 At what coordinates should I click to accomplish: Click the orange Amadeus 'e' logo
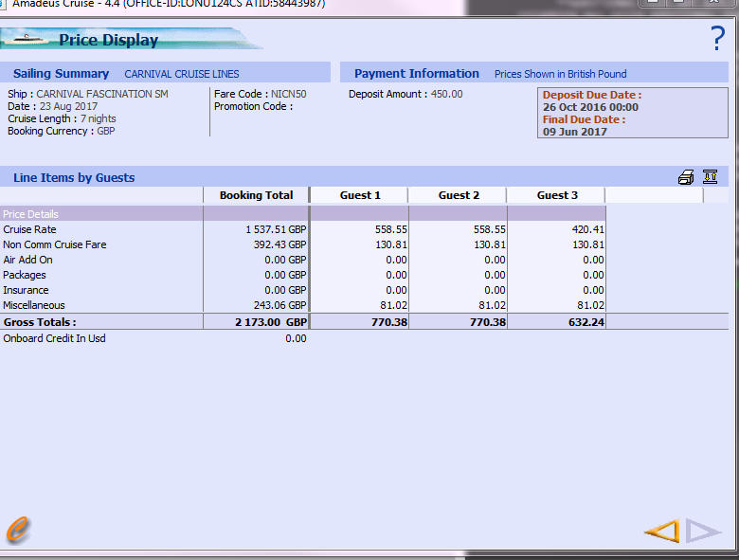18,530
